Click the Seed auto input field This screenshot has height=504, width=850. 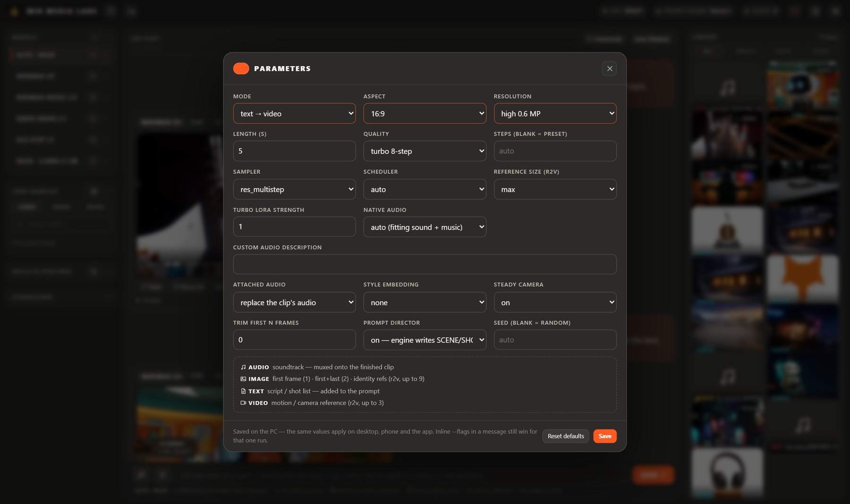(x=555, y=340)
